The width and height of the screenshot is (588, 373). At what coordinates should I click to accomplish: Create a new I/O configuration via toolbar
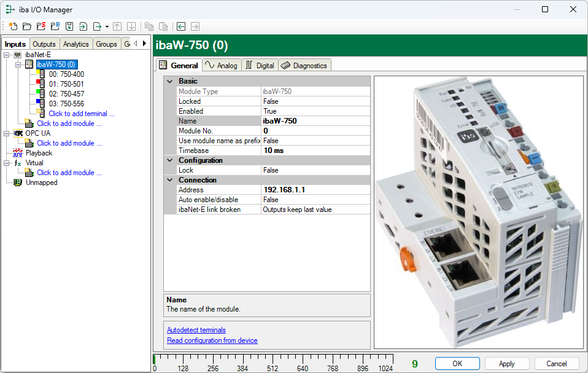coord(13,26)
